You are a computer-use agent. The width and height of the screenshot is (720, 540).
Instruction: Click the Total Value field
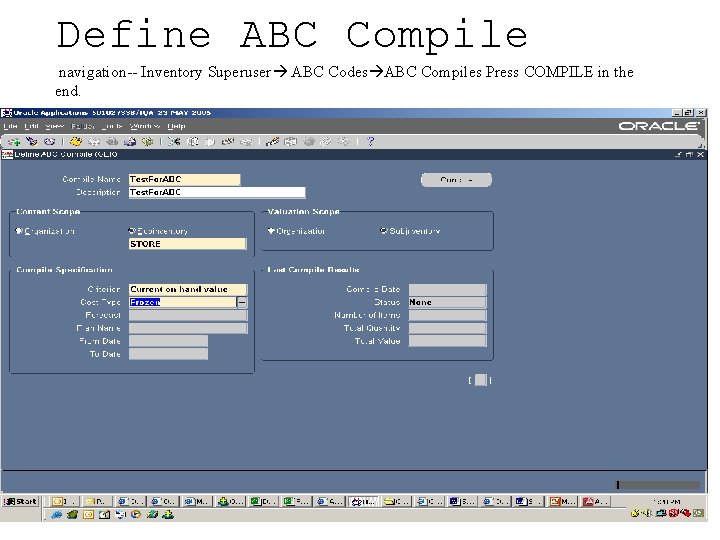click(447, 341)
